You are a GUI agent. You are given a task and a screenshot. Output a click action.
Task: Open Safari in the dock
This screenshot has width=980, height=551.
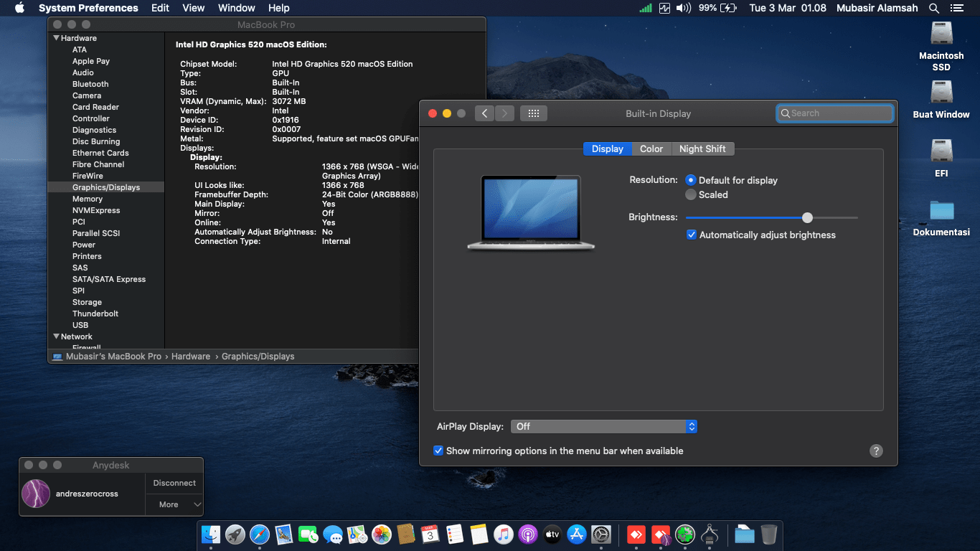260,534
